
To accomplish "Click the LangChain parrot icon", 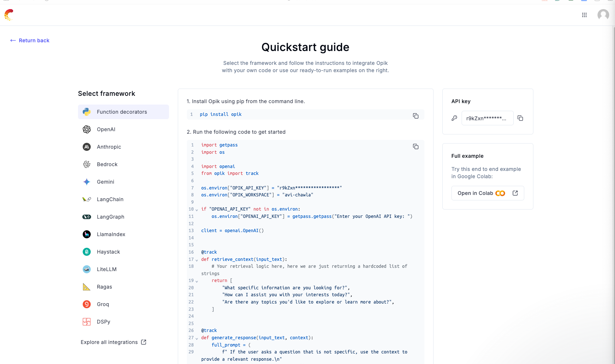I will (x=87, y=199).
